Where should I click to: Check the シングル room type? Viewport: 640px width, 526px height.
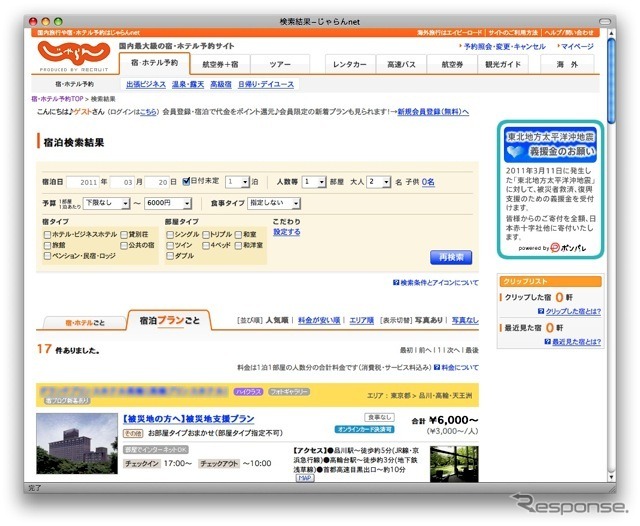coord(170,235)
